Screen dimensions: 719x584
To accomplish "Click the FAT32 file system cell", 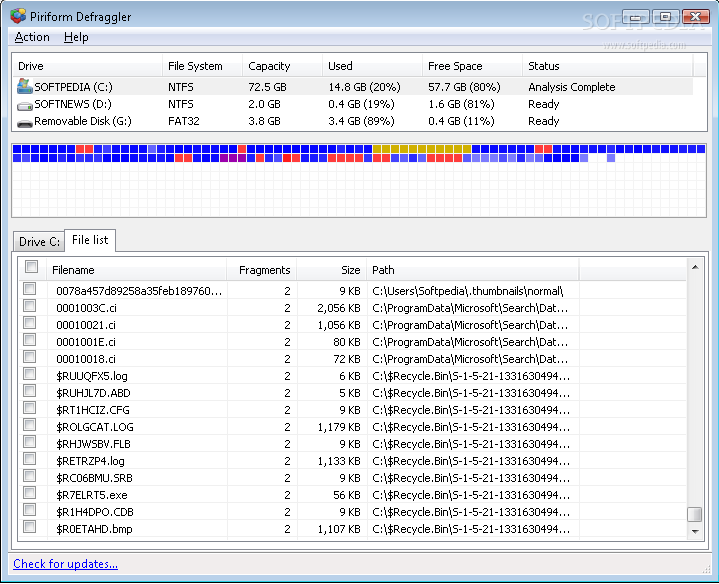I will 183,121.
